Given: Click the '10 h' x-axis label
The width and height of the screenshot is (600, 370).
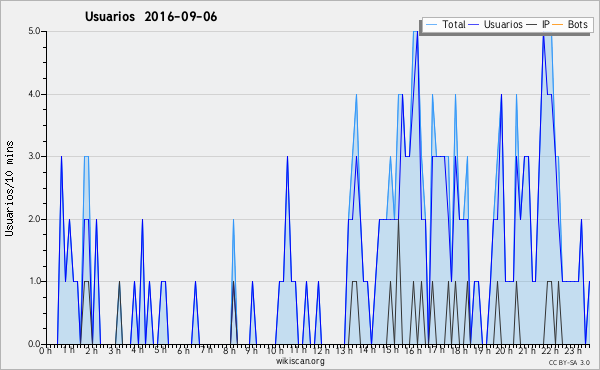Looking at the screenshot, I should pyautogui.click(x=275, y=350).
